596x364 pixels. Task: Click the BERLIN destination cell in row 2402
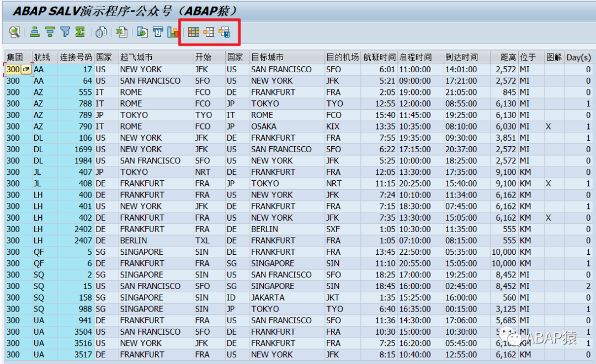point(287,229)
